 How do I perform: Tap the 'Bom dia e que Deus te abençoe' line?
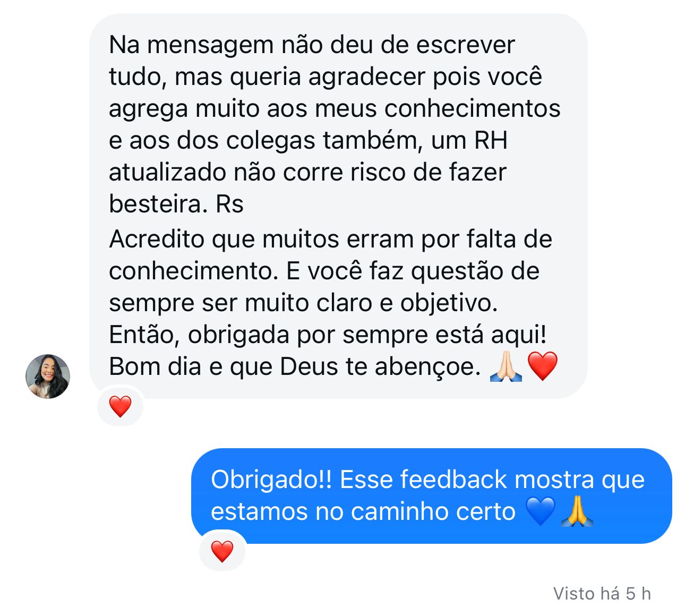pyautogui.click(x=295, y=366)
